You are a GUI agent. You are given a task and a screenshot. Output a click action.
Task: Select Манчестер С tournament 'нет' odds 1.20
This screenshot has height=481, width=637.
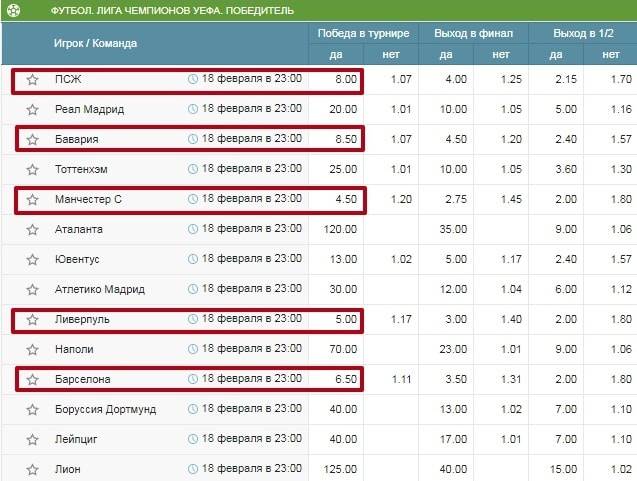coord(401,199)
